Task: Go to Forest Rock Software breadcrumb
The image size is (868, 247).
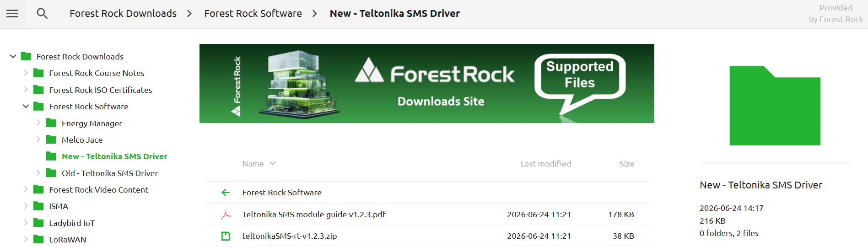Action: click(253, 14)
